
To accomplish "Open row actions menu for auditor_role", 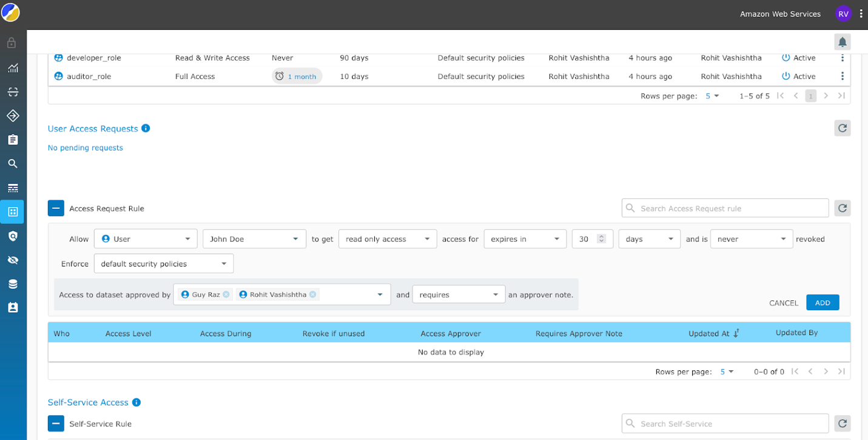I will (x=842, y=76).
